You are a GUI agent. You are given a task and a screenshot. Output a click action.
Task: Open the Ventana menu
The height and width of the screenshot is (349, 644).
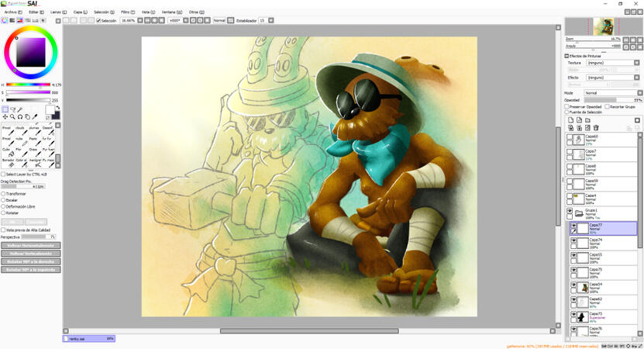tap(172, 12)
